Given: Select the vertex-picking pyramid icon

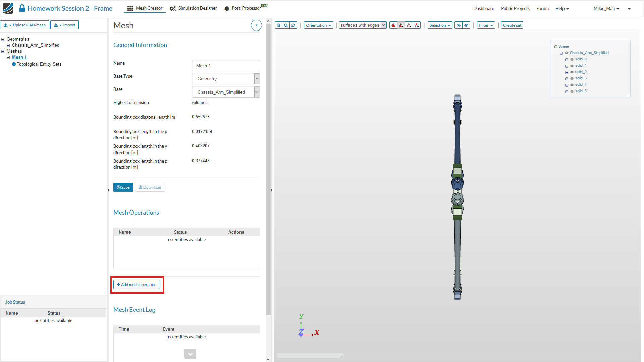Looking at the screenshot, I should (x=417, y=25).
